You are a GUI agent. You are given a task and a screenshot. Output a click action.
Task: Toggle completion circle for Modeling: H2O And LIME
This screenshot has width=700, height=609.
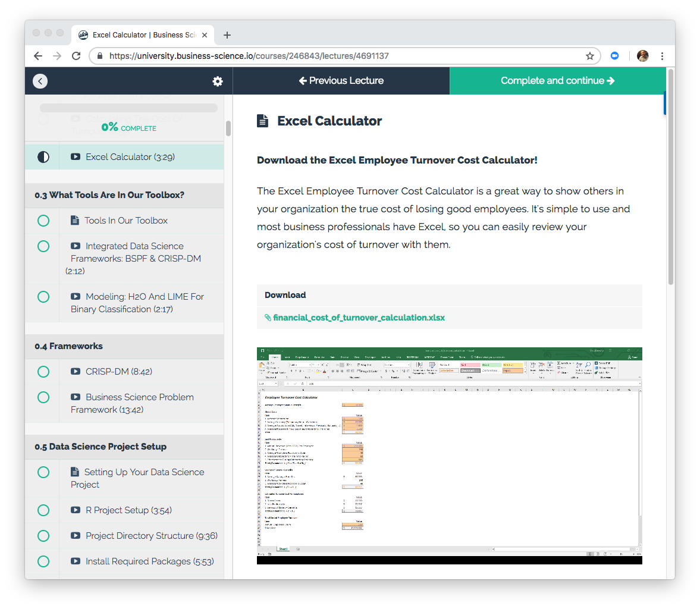[x=43, y=296]
